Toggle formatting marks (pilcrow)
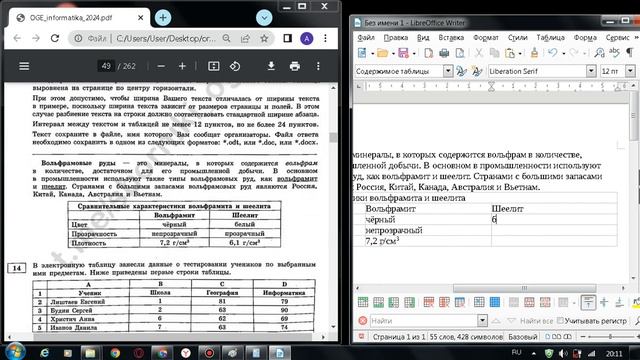Image resolution: width=640 pixels, height=360 pixels. pos(630,53)
